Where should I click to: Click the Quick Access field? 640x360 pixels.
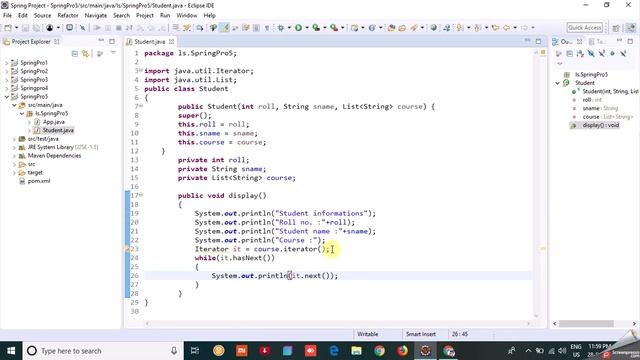584,28
